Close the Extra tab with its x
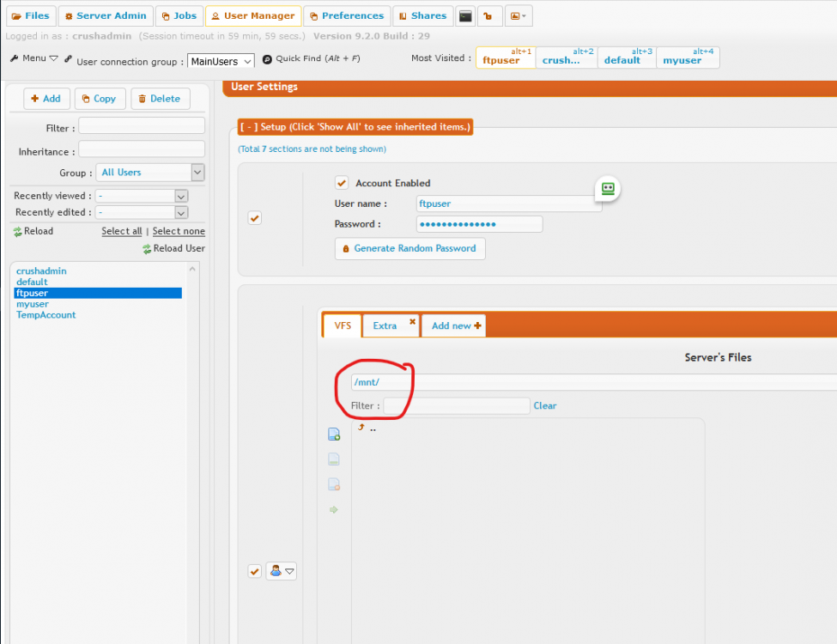The width and height of the screenshot is (837, 644). click(412, 321)
